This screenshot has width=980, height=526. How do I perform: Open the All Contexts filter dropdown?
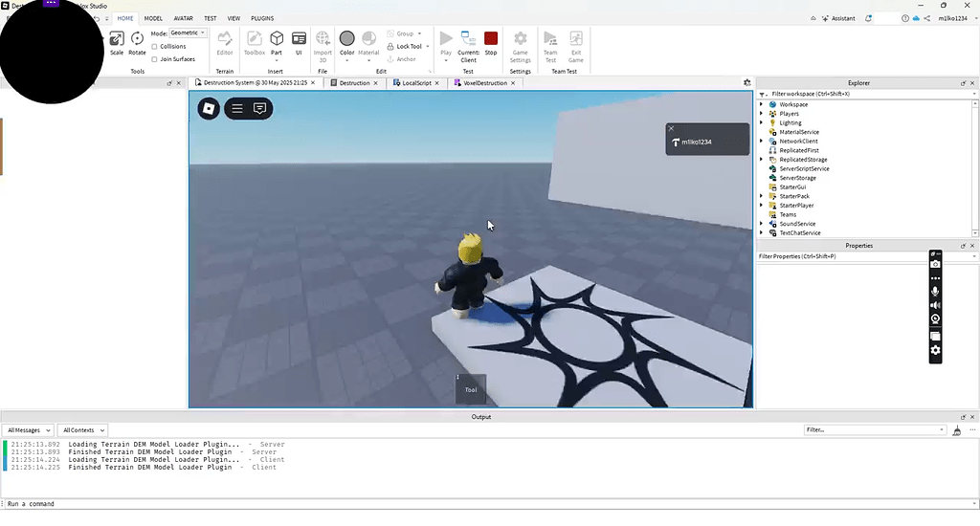(x=83, y=430)
